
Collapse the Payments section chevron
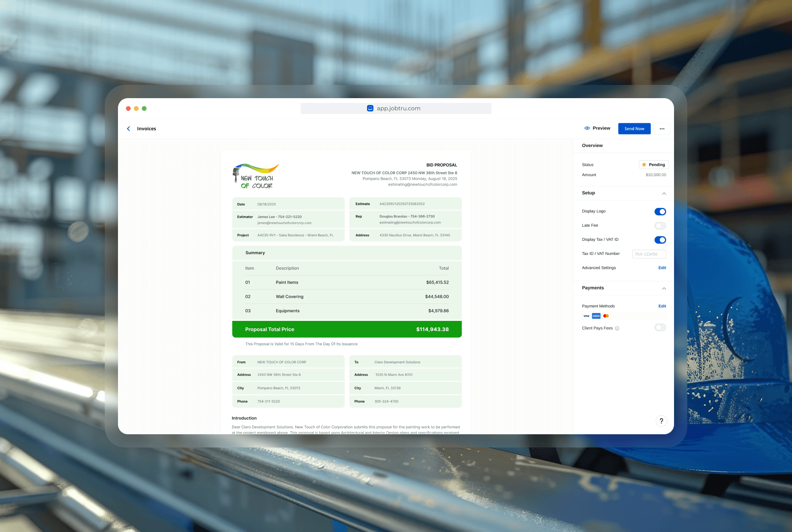point(664,288)
